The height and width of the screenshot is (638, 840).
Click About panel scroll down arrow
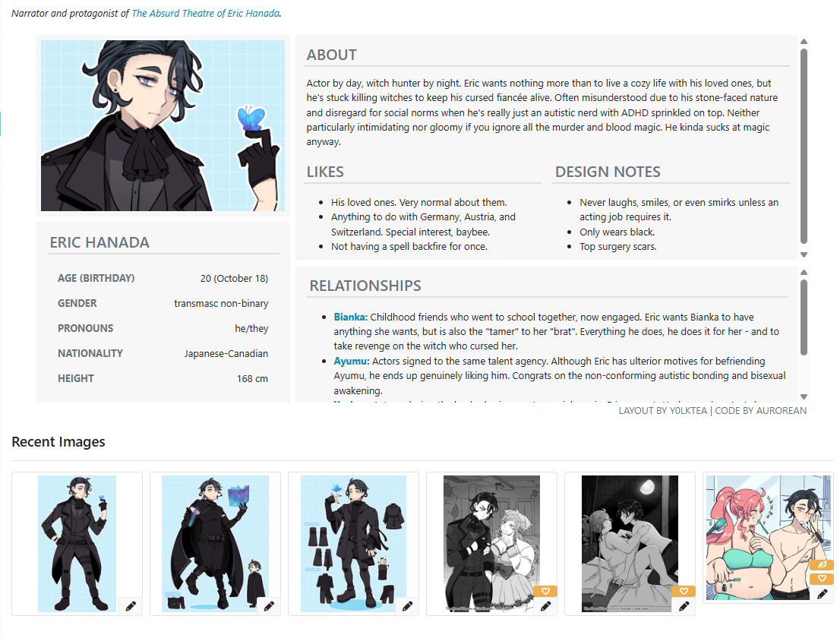click(804, 255)
